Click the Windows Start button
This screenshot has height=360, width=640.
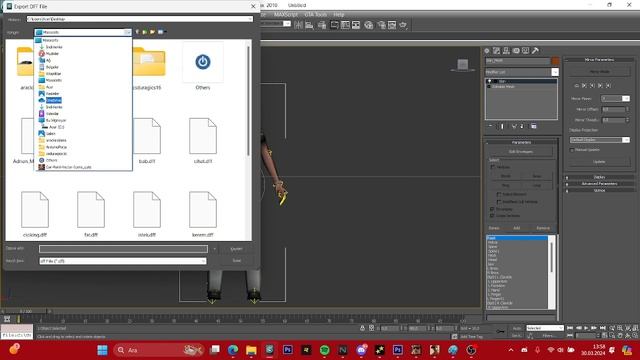click(x=102, y=350)
